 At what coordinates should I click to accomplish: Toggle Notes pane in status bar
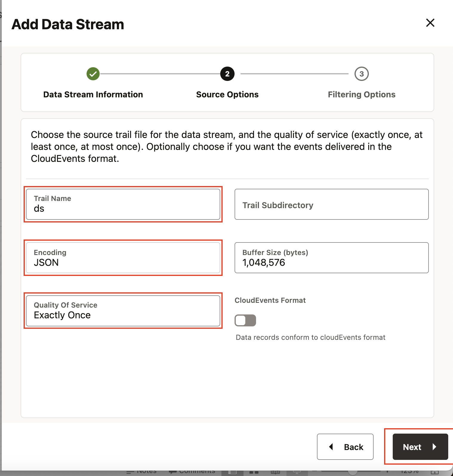point(141,472)
